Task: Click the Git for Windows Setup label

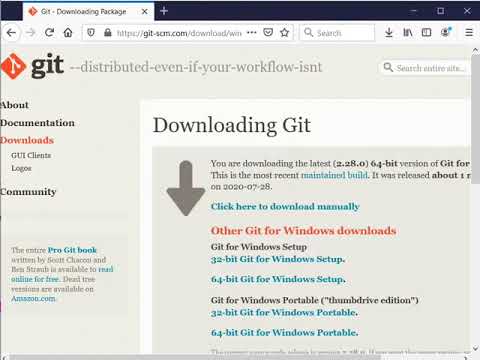Action: coord(259,247)
